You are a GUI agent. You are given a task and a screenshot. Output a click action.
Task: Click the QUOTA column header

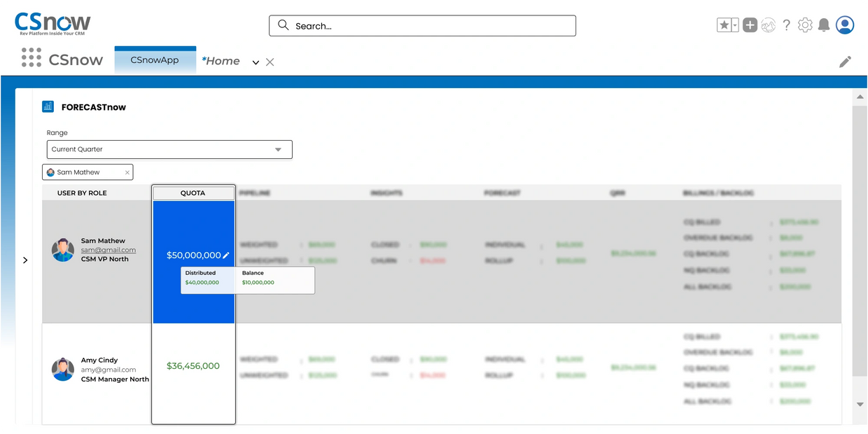pyautogui.click(x=193, y=193)
